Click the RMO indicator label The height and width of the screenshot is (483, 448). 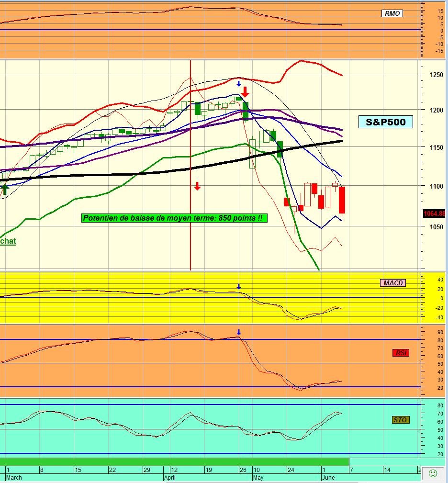(392, 13)
